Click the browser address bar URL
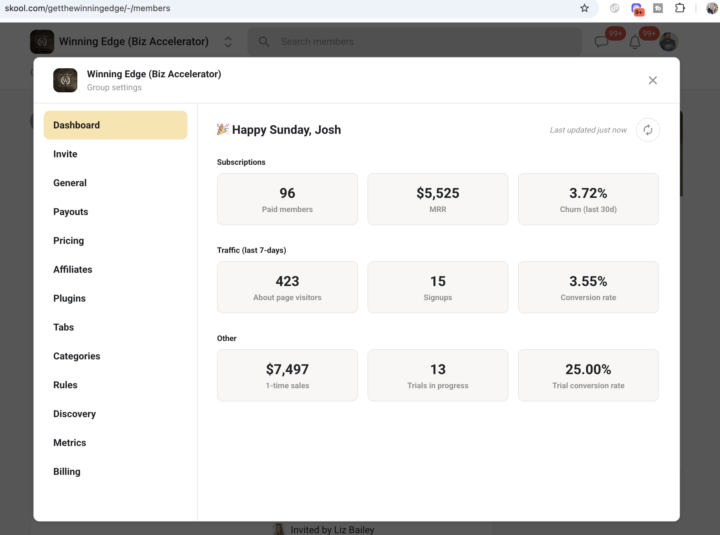Viewport: 720px width, 535px height. [x=87, y=8]
